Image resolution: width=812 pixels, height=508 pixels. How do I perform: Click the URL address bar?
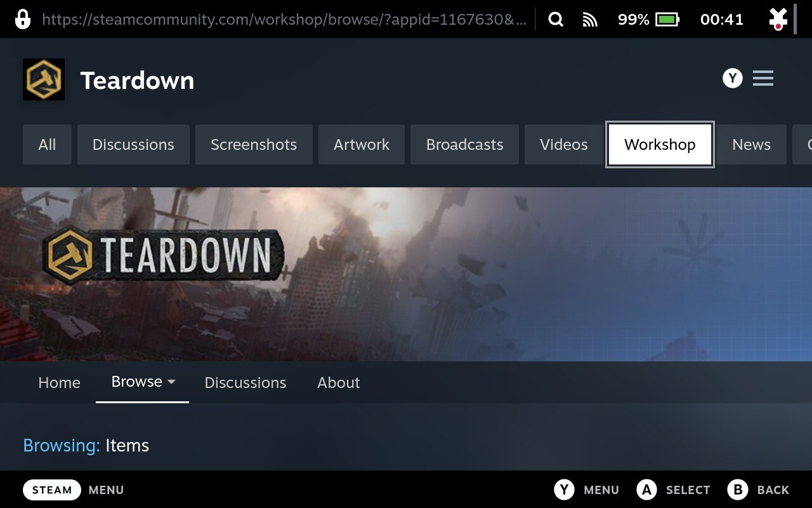pyautogui.click(x=284, y=20)
